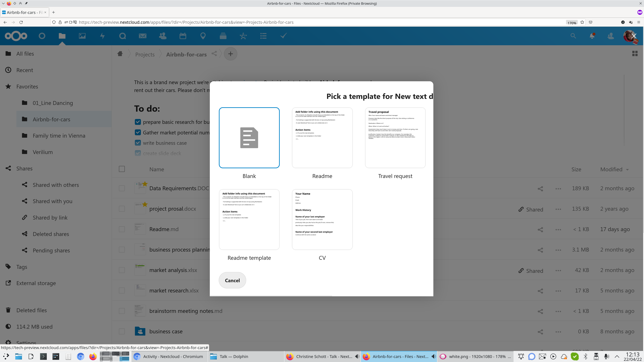644x362 pixels.
Task: Open the Photos app icon
Action: click(x=82, y=36)
